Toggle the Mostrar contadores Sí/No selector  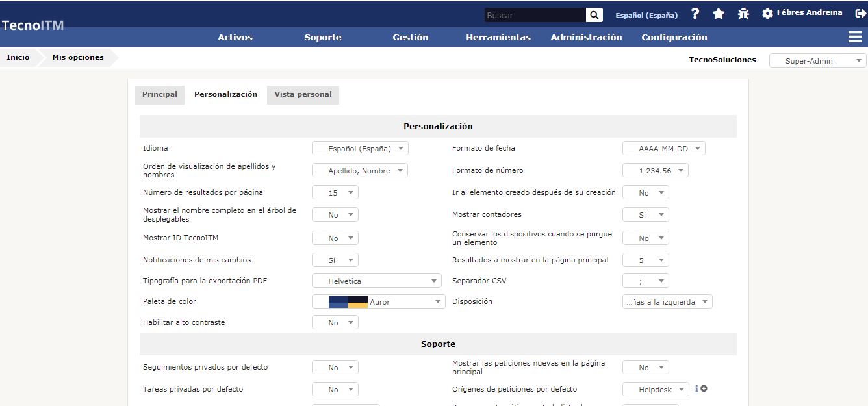pos(645,214)
